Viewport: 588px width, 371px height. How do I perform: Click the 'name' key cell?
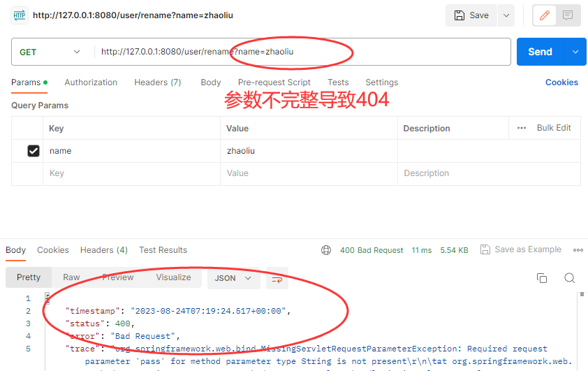[x=131, y=151]
